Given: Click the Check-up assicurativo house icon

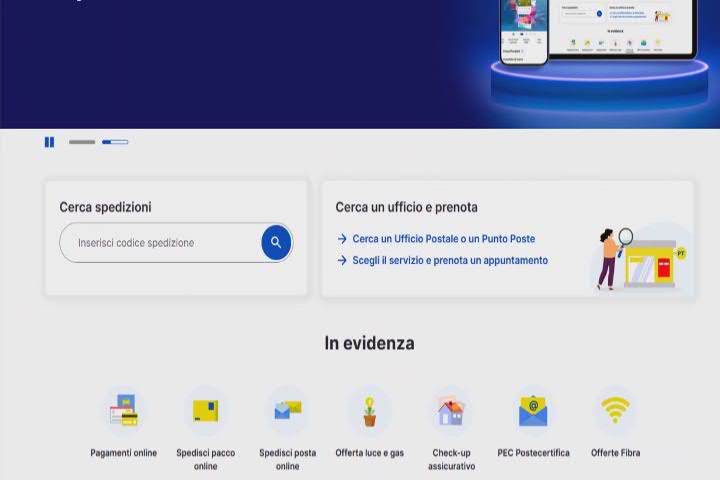Looking at the screenshot, I should 451,411.
